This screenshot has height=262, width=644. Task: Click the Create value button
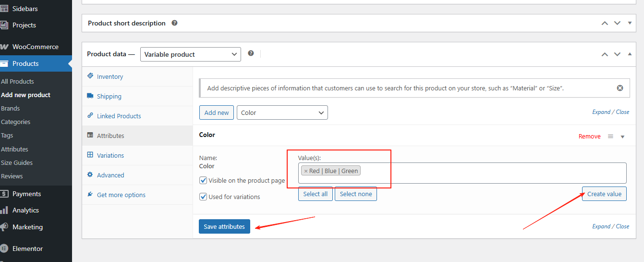[604, 194]
